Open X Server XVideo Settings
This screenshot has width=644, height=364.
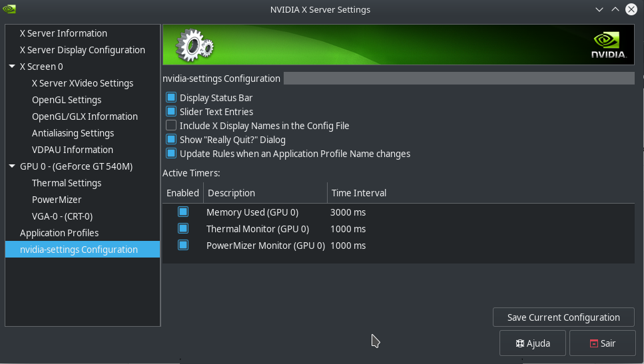tap(83, 83)
